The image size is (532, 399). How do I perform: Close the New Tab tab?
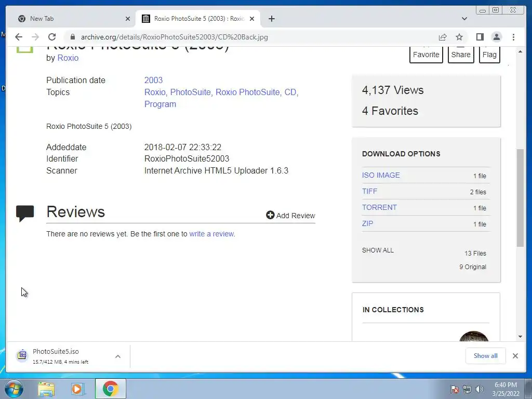tap(128, 19)
